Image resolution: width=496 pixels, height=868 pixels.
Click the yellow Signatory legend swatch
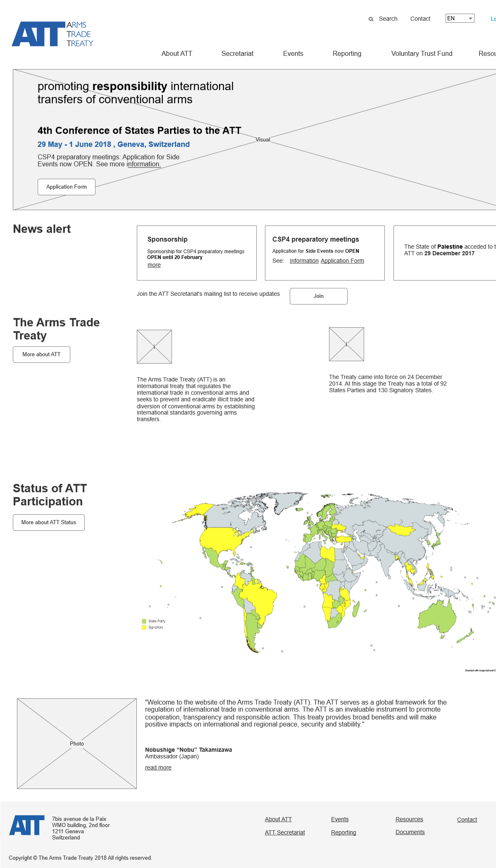pyautogui.click(x=144, y=627)
